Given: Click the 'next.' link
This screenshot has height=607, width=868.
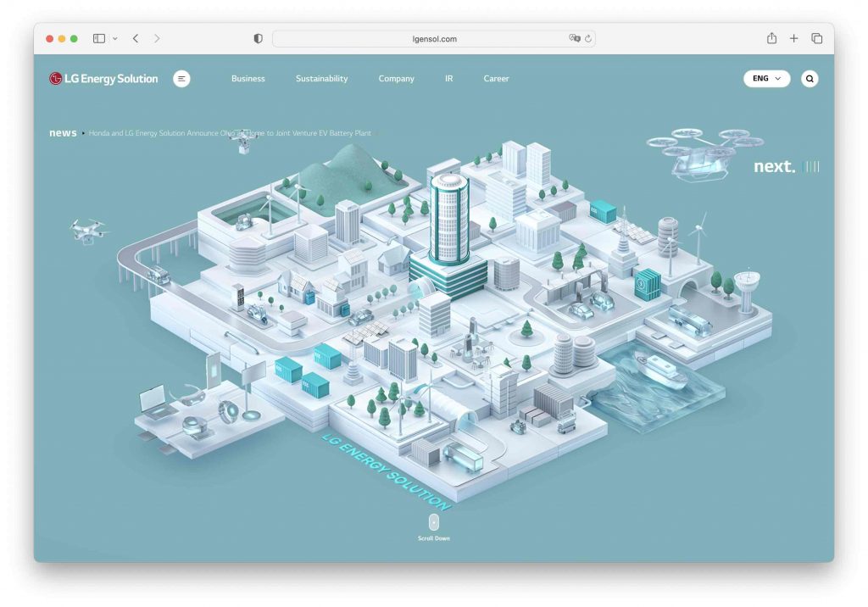Looking at the screenshot, I should (x=774, y=166).
